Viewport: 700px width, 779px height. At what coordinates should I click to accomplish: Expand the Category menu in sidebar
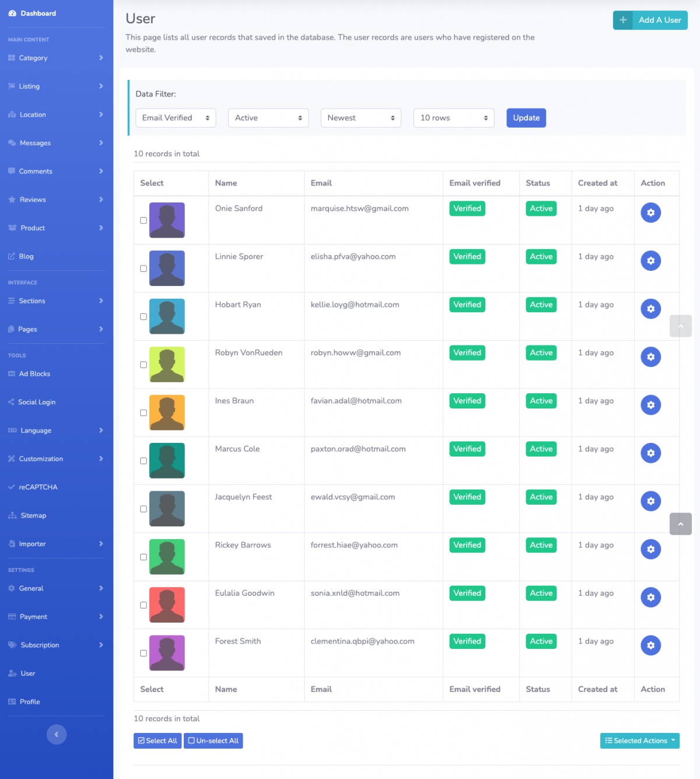(x=56, y=58)
